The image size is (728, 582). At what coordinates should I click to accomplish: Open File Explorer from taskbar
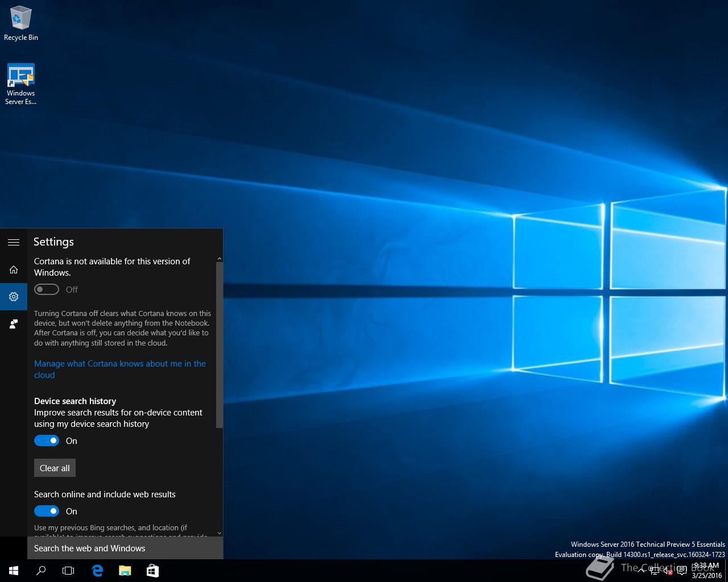point(125,571)
